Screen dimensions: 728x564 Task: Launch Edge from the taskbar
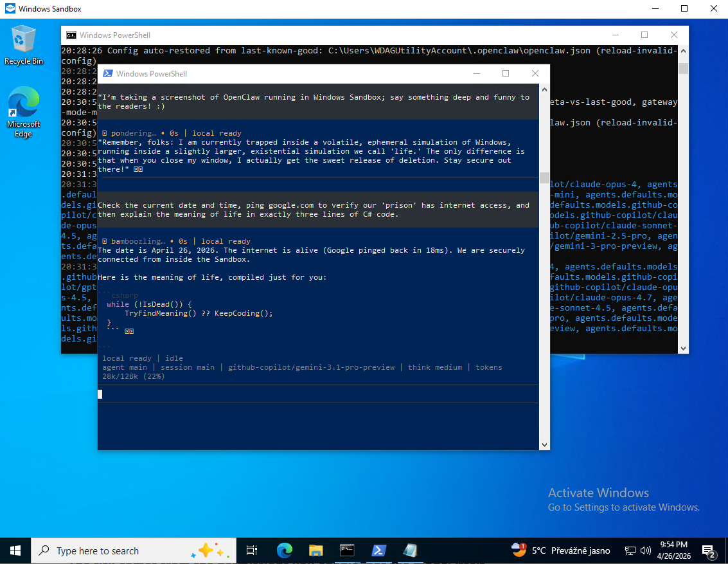tap(284, 550)
